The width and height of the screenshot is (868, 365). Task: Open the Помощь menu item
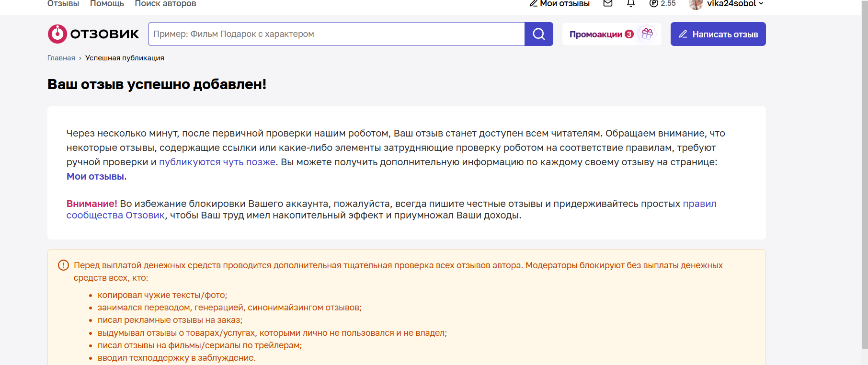point(107,3)
